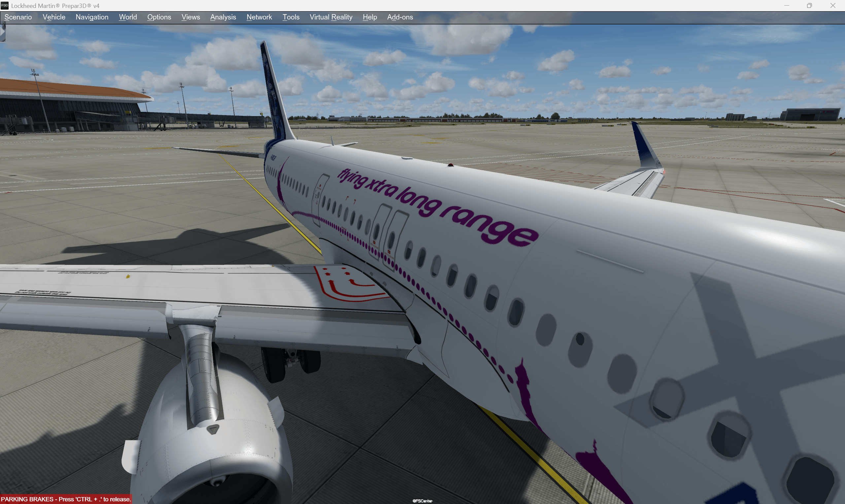Screen dimensions: 845x504
Task: Click the Prepar3D title bar icon
Action: [5, 5]
